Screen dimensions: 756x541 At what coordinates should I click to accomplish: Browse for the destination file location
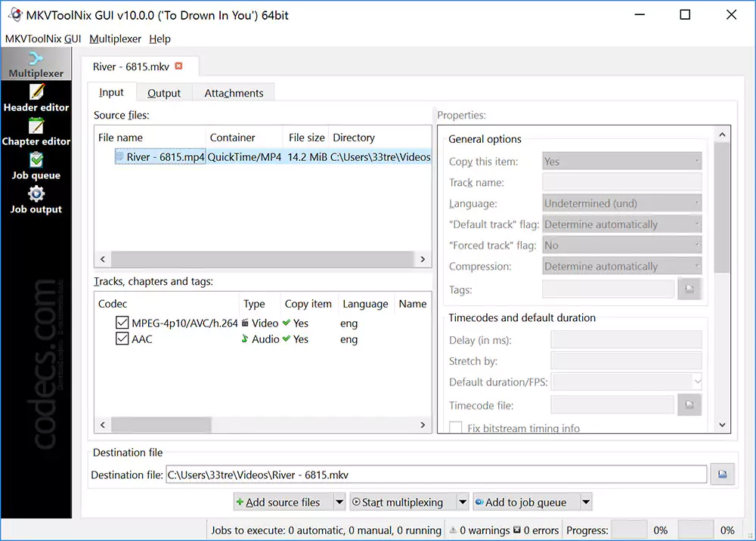click(722, 474)
